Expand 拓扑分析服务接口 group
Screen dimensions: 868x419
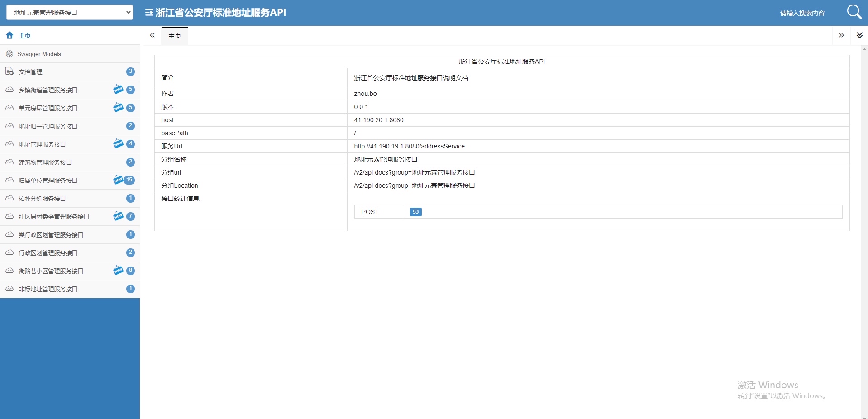(70, 199)
